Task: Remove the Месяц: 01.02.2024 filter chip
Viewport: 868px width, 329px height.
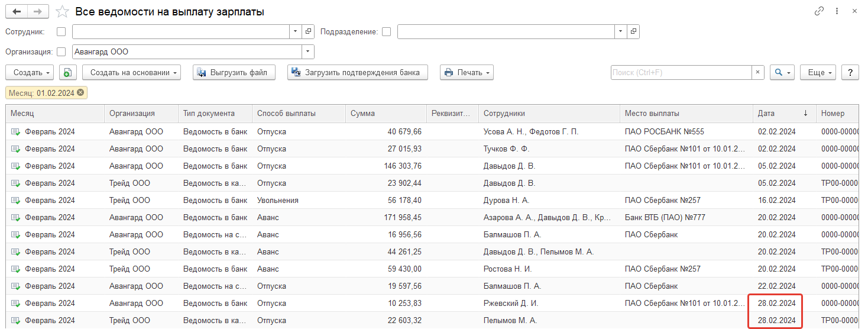Action: [80, 93]
